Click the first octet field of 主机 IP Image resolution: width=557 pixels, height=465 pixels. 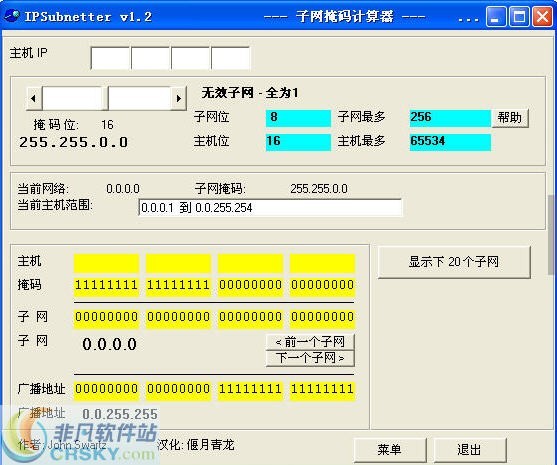tap(110, 58)
